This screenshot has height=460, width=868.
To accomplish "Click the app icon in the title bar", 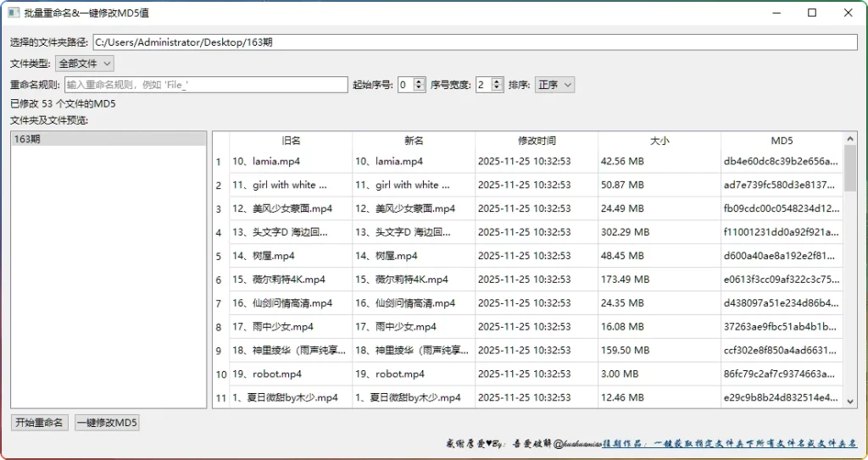I will pos(14,12).
